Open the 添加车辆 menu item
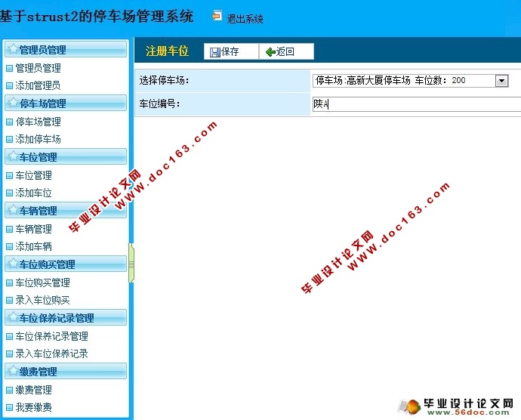Screen dimensions: 521x420 [33, 246]
